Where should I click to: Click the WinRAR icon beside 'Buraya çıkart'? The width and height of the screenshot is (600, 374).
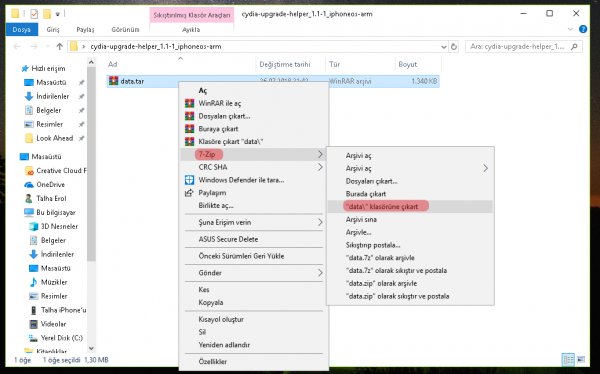tap(189, 129)
